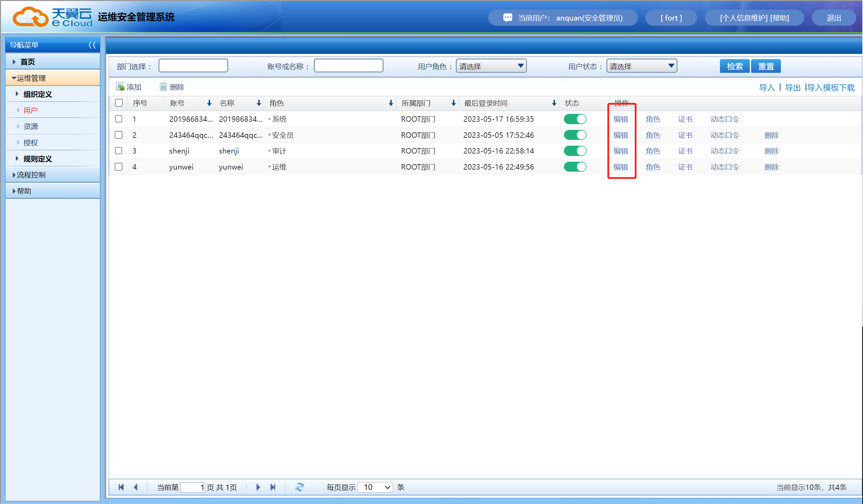Check the checkbox for yunwei row
The height and width of the screenshot is (504, 863).
119,167
